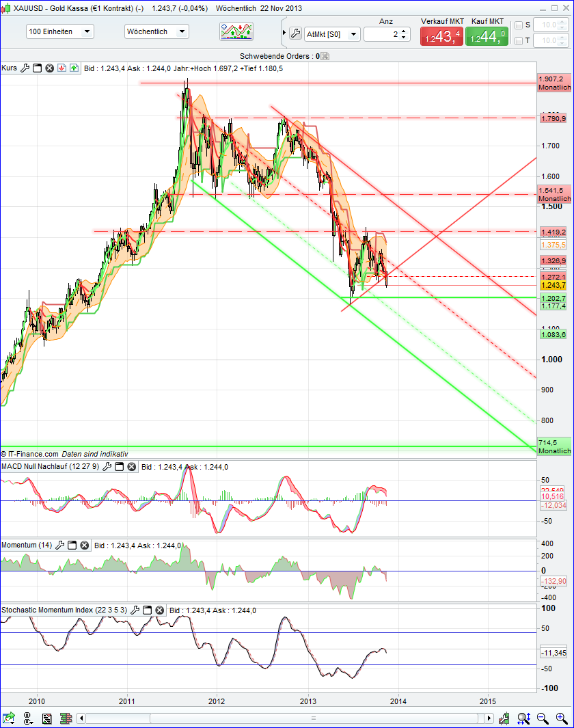574x728 pixels.
Task: Click the red Verkauf MKT sell button
Action: tap(441, 35)
